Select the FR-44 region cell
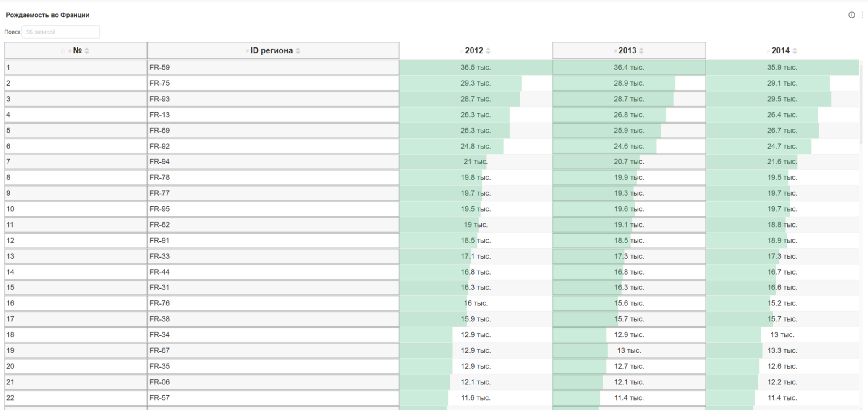 pyautogui.click(x=273, y=272)
